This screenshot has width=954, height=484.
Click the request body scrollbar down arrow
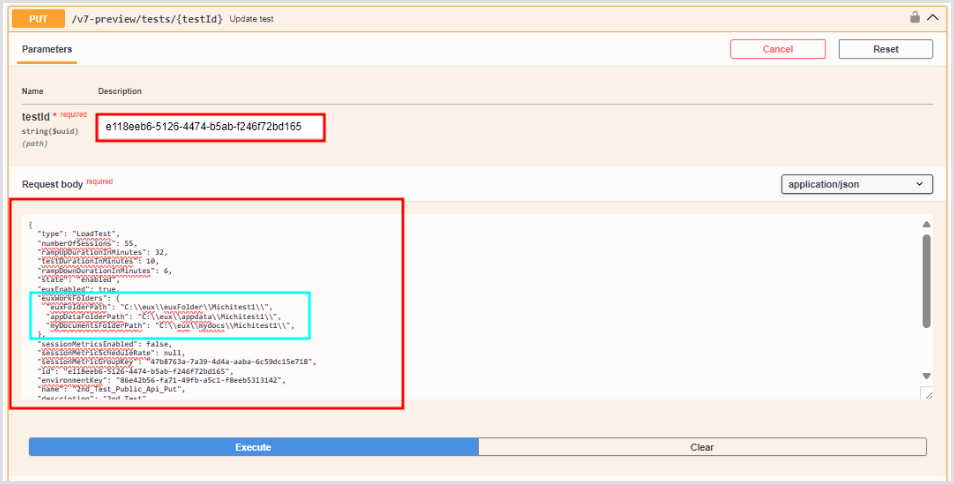[926, 375]
